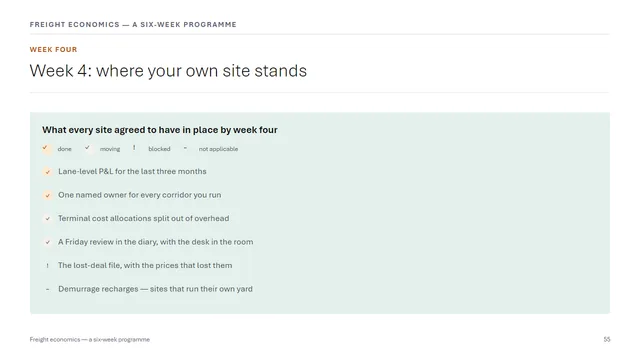Click the 'not applicable' dash legend icon

185,149
